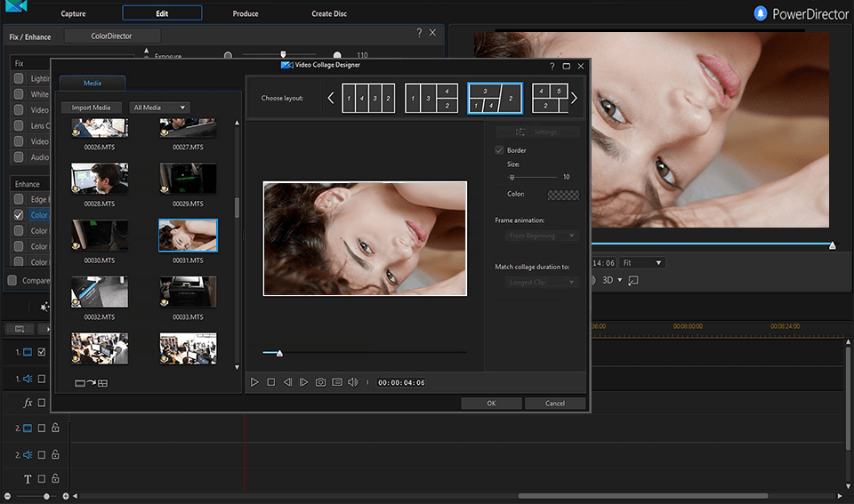Open the All Media filter dropdown

[x=160, y=108]
